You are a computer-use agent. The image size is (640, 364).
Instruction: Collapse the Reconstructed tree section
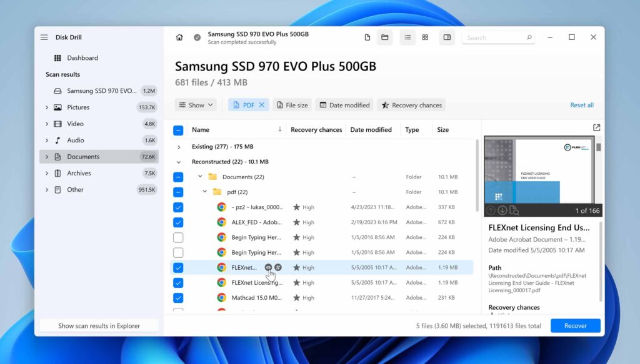[x=179, y=161]
